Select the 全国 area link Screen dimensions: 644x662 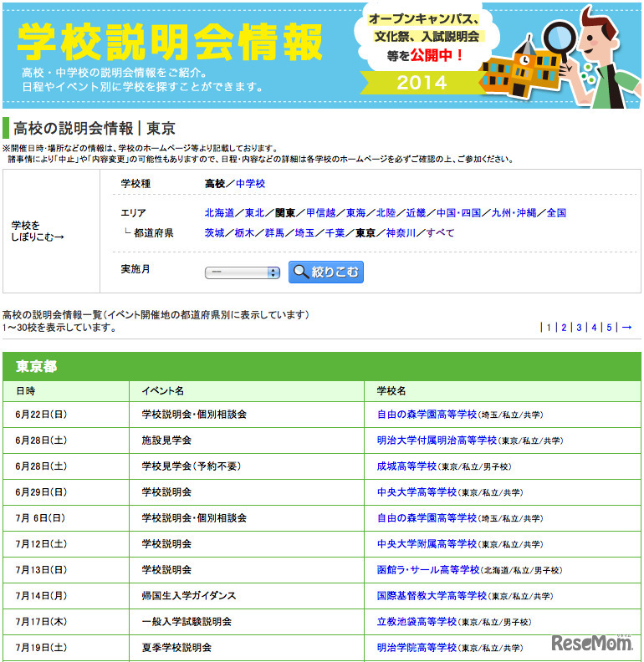point(556,213)
